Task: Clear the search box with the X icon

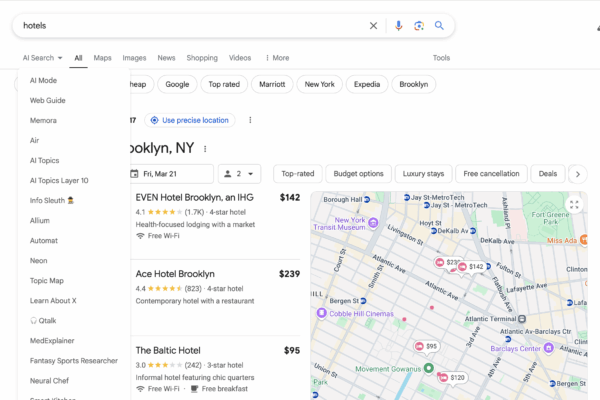Action: (x=373, y=26)
